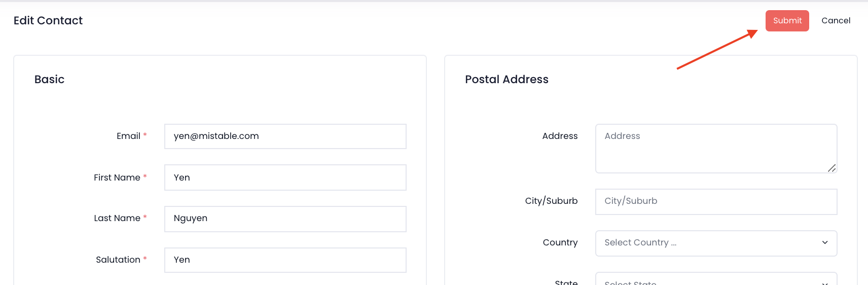
Task: Select the Last Name input containing Nguyen
Action: [285, 219]
